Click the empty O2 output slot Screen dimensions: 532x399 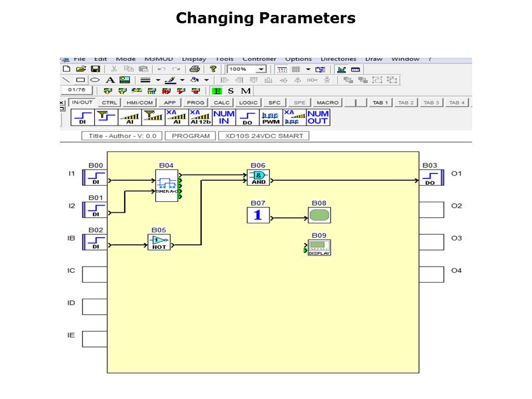431,210
